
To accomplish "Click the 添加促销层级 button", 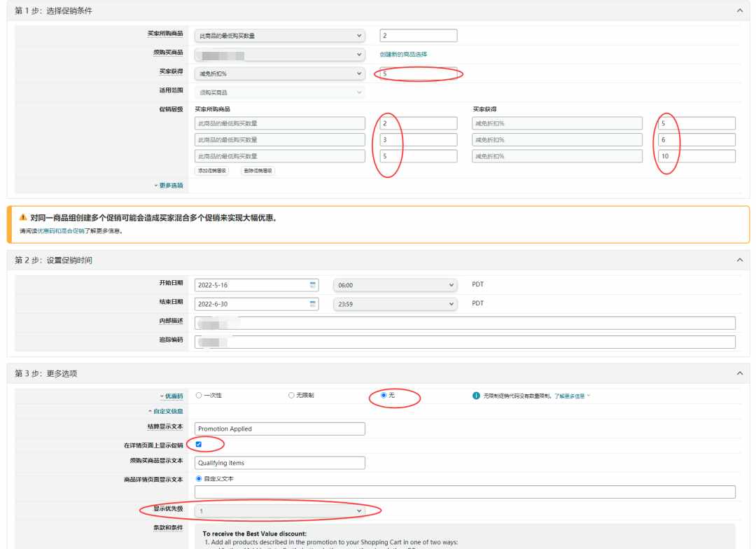I will 212,171.
